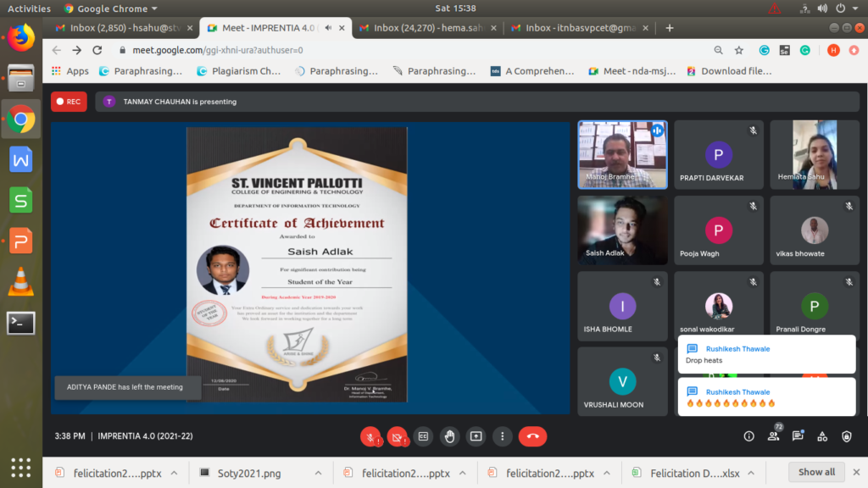Open Plagiarism Ch... bookmark
The width and height of the screenshot is (868, 488).
[x=238, y=71]
